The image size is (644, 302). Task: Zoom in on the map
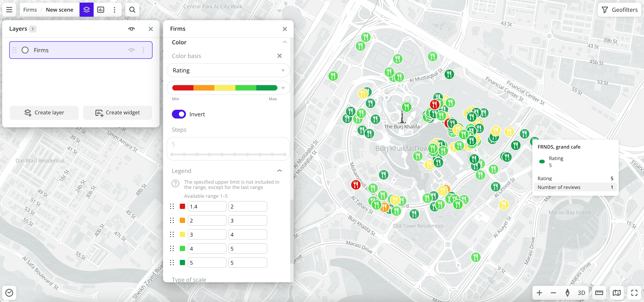539,293
